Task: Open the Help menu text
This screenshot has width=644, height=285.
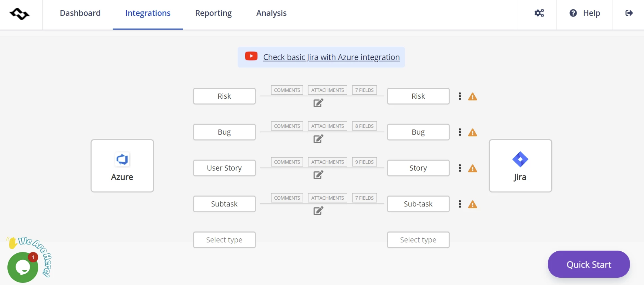Action: pyautogui.click(x=591, y=13)
